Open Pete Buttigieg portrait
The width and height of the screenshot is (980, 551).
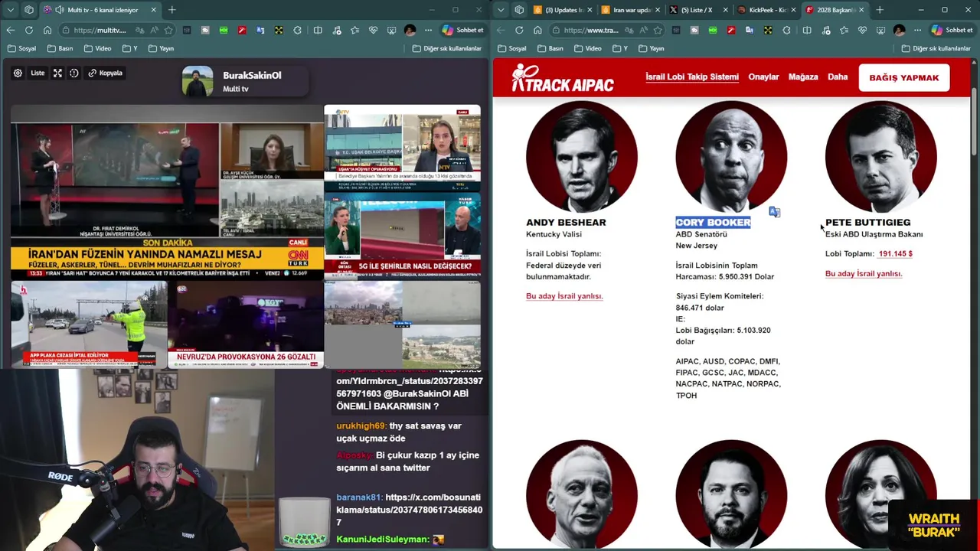[x=880, y=158]
